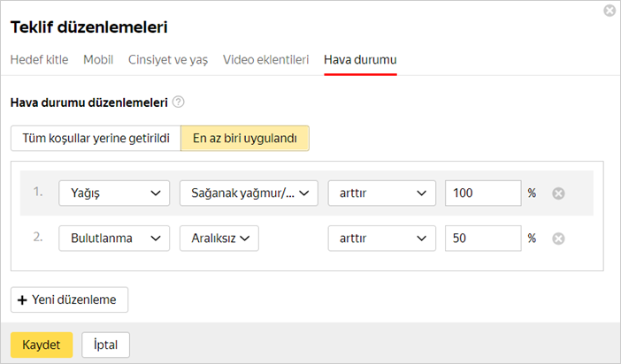Viewport: 621px width, 364px height.
Task: Open the Aralıksız value dropdown
Action: coord(218,239)
